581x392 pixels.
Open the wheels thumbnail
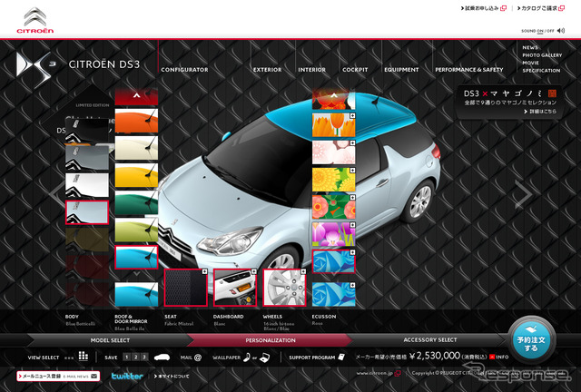click(284, 288)
